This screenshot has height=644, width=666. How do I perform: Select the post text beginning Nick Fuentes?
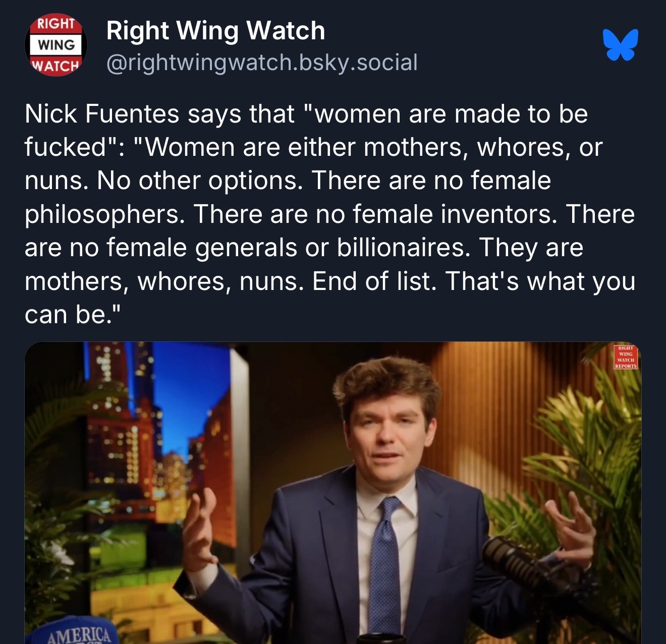[330, 214]
